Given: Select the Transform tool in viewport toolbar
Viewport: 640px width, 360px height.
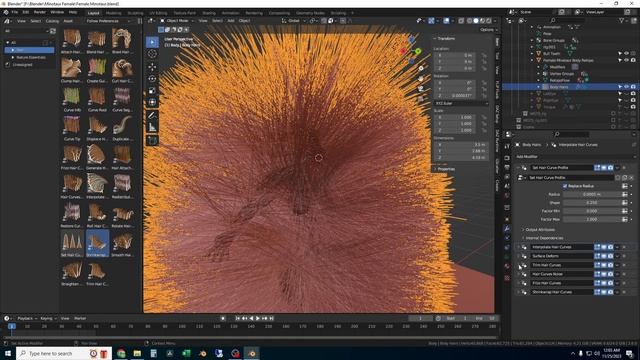Looking at the screenshot, I should click(152, 102).
